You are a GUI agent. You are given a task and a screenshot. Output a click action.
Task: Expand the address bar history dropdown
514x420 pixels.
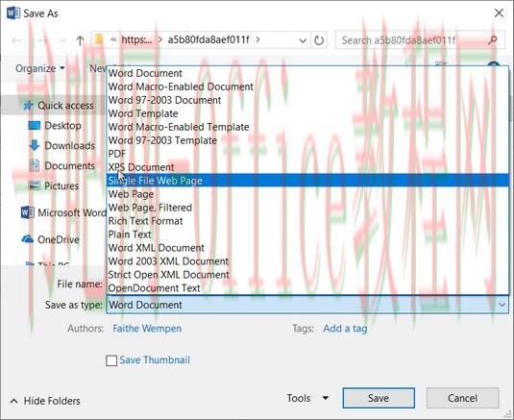303,40
